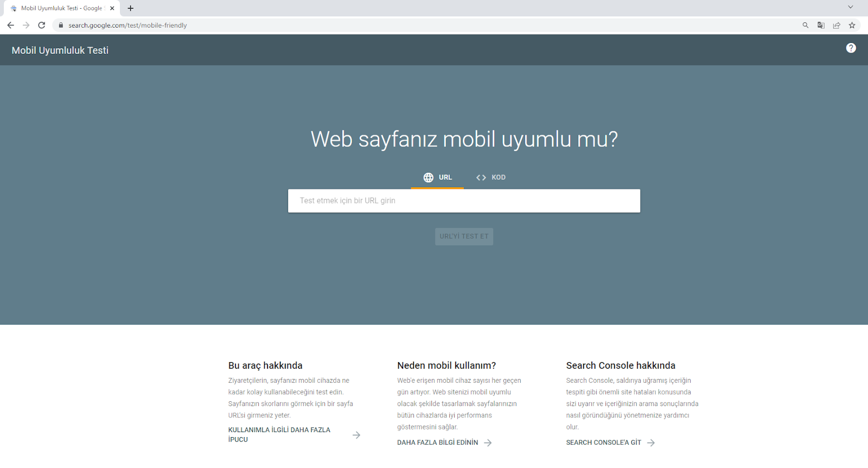Click the Search Console hakkında heading

621,365
